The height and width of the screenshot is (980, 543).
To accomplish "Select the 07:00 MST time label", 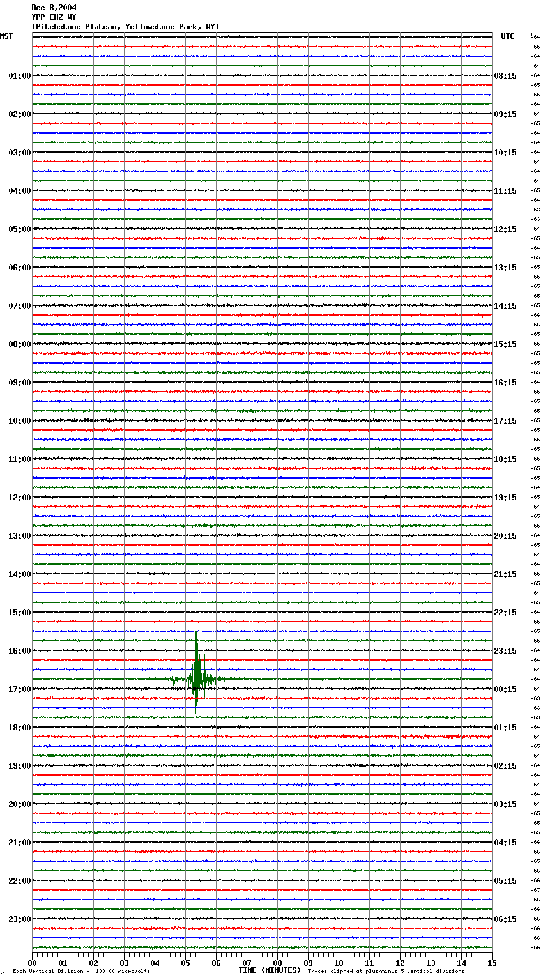I will click(x=19, y=306).
